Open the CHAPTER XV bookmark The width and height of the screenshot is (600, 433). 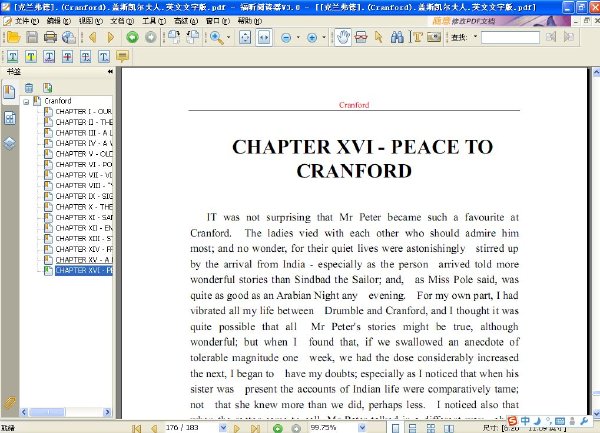(83, 260)
